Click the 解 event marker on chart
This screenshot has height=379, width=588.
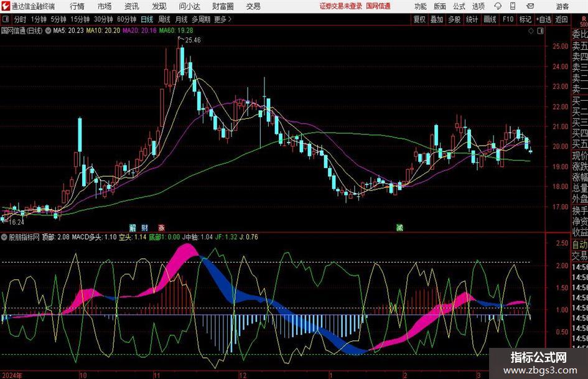(x=133, y=227)
